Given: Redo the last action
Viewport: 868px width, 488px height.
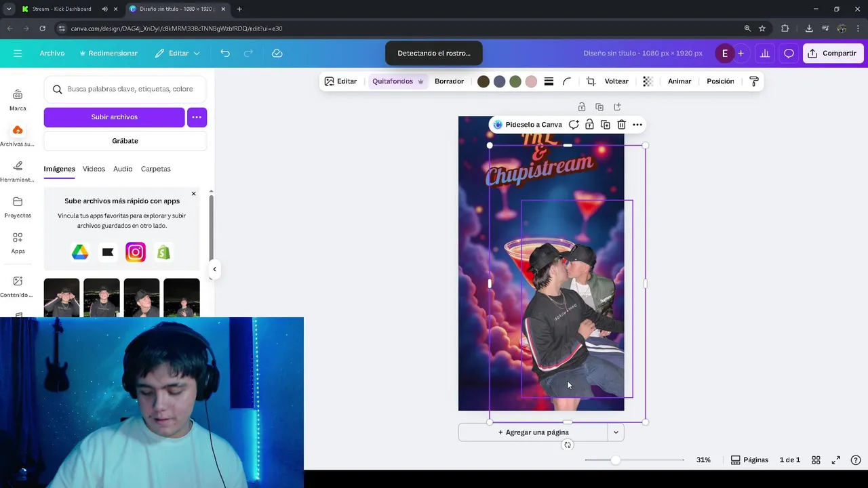Looking at the screenshot, I should (248, 53).
